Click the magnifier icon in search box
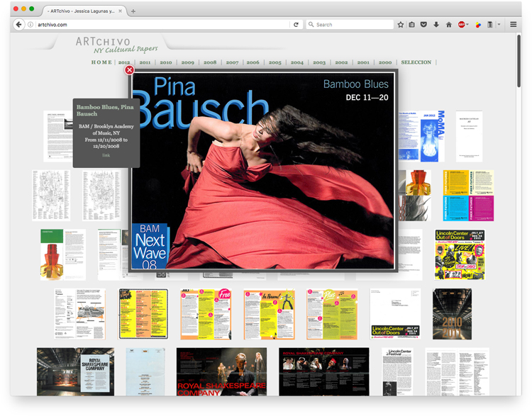This screenshot has width=532, height=416. point(311,24)
